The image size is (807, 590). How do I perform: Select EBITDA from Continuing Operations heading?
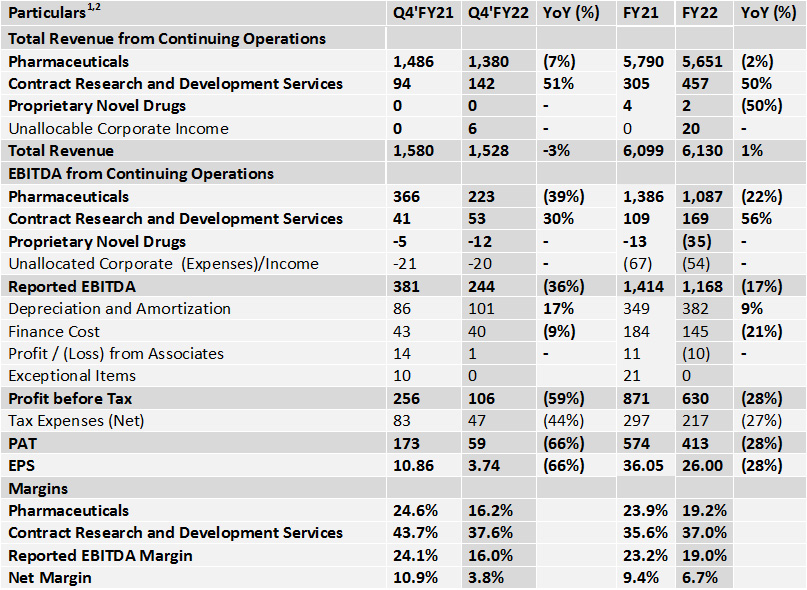[x=141, y=174]
